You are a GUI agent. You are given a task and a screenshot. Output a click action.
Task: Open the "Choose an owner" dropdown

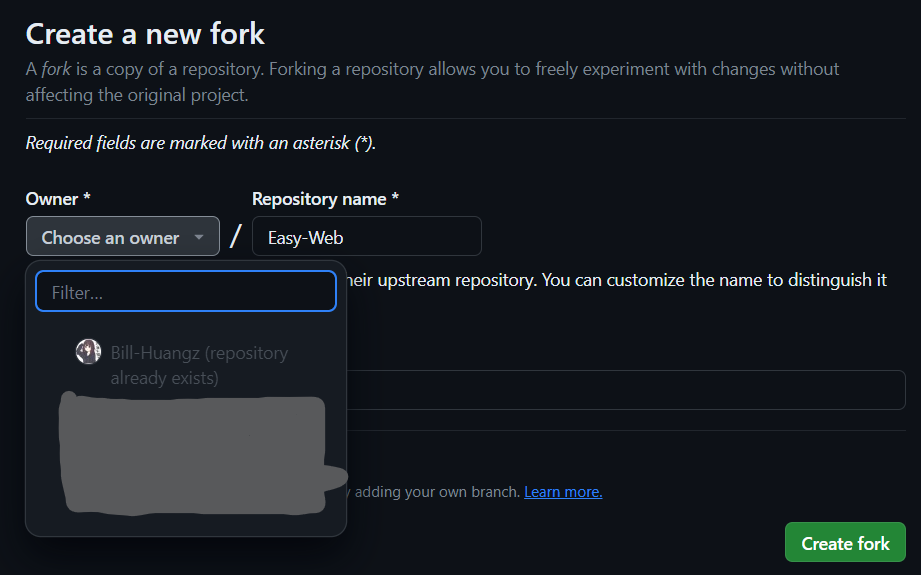(x=122, y=237)
